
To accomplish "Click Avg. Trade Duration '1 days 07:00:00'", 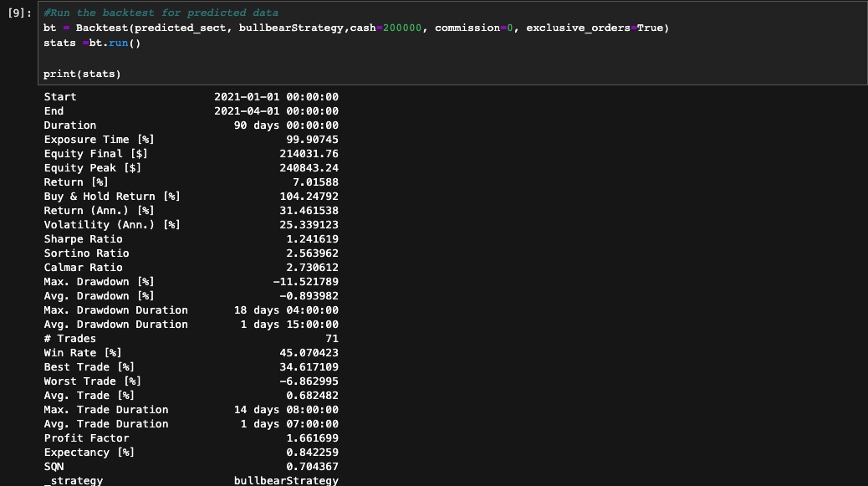I will 289,424.
